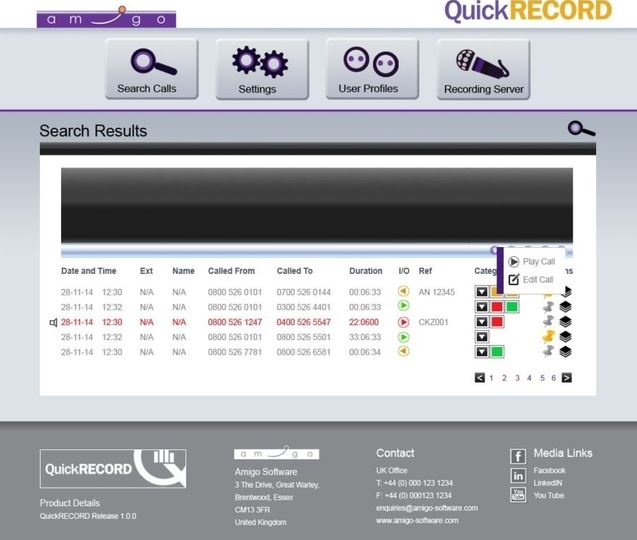Screen dimensions: 637x540
Task: Click the speaker icon on the red row
Action: click(x=53, y=322)
